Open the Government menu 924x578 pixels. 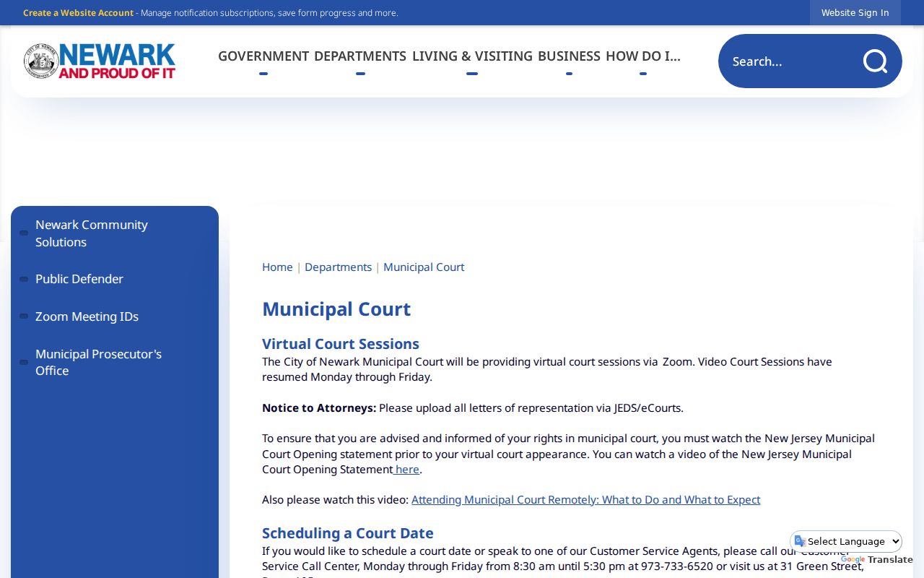tap(263, 56)
